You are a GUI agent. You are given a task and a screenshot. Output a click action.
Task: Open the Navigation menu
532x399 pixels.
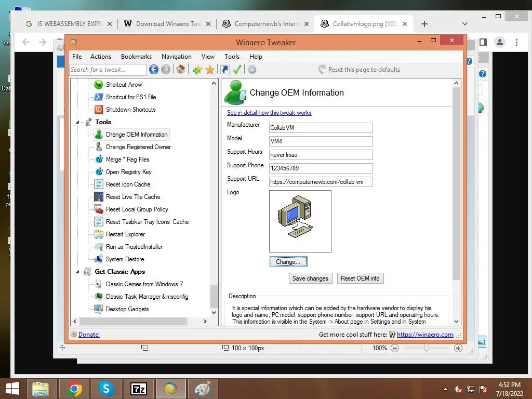click(x=177, y=57)
